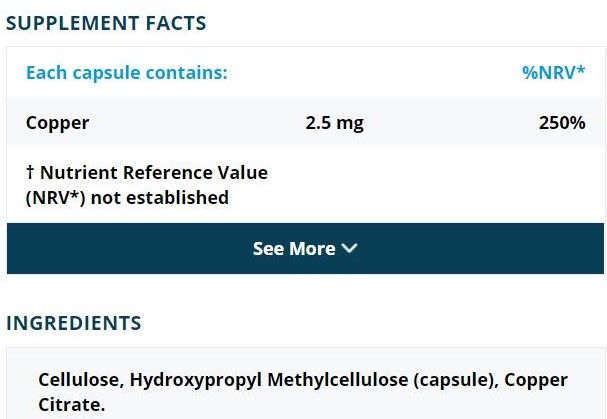
Task: Click the %NRV* column header
Action: coord(553,73)
